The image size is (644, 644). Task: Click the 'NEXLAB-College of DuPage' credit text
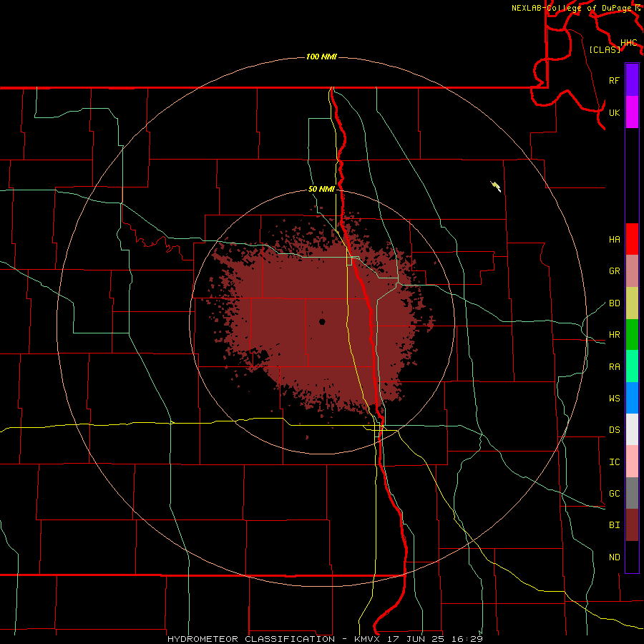pyautogui.click(x=572, y=8)
